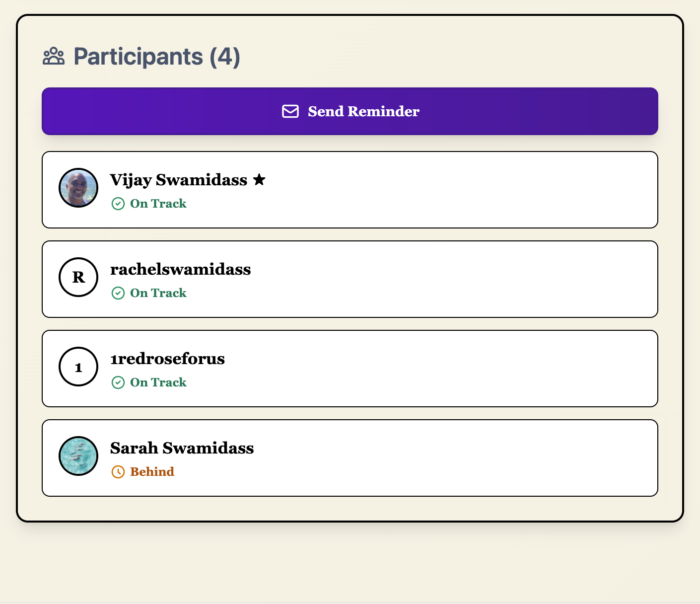This screenshot has height=604, width=700.
Task: Click rachelswamidass's On Track check icon
Action: click(118, 293)
